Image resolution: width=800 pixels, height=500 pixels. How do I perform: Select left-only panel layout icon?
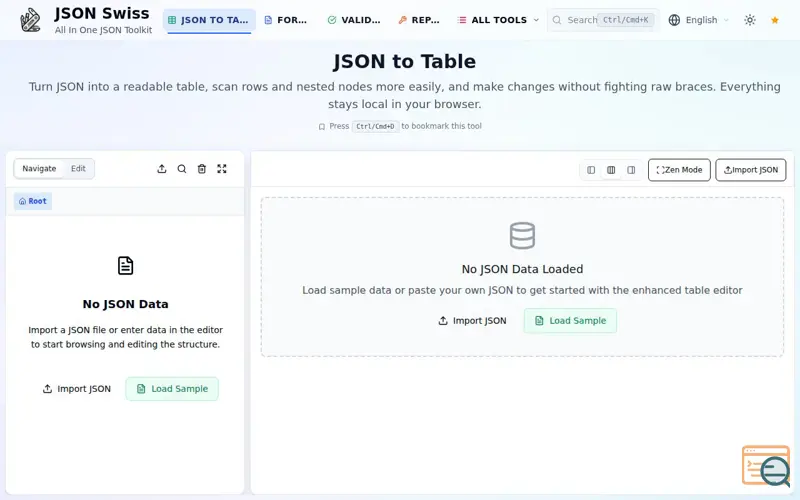click(591, 170)
